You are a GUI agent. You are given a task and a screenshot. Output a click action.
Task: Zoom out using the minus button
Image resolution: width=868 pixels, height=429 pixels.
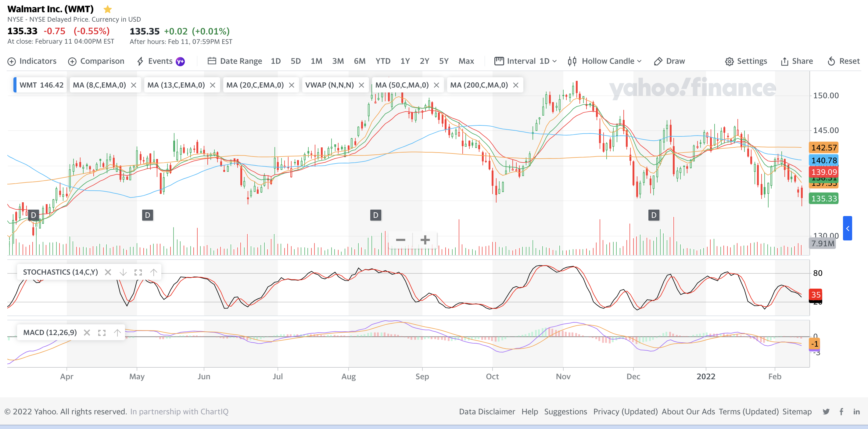(x=401, y=240)
